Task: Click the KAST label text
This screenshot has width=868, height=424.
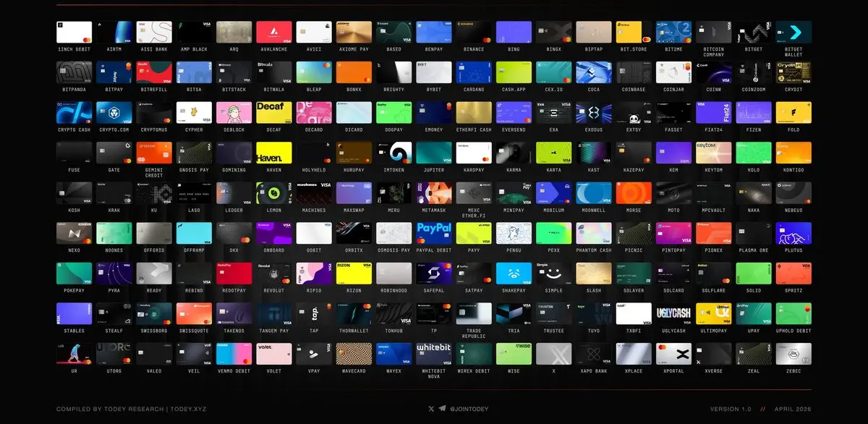Action: (x=594, y=170)
